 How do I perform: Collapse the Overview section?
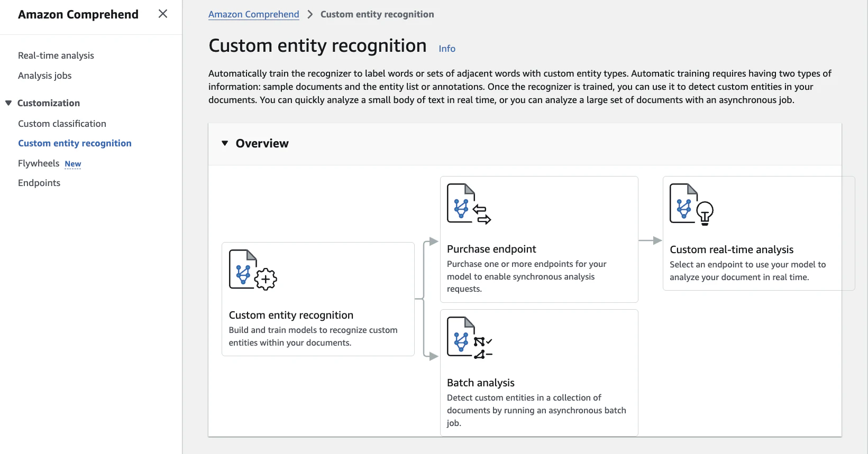click(225, 143)
